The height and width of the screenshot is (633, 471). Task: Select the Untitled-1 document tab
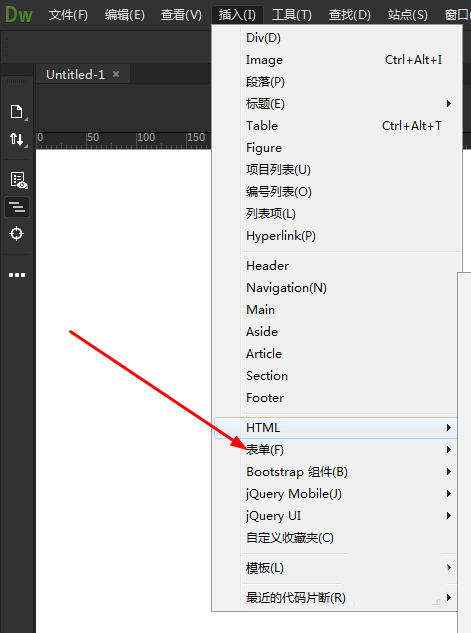tap(75, 74)
